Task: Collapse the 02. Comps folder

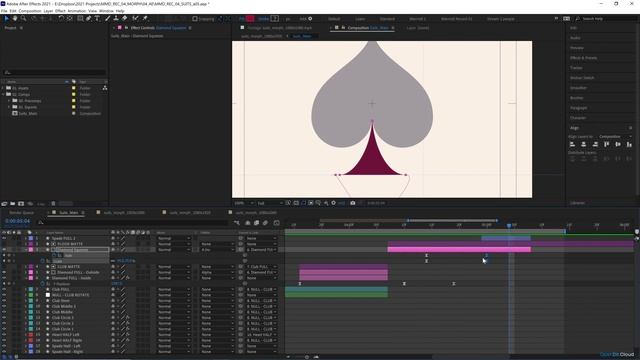Action: (3, 94)
